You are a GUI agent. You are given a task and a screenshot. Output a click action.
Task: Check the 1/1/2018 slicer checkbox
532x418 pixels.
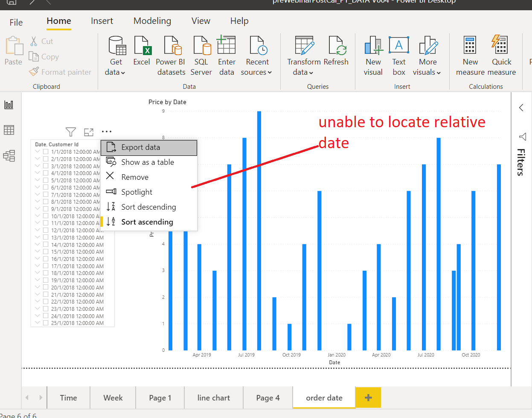46,152
